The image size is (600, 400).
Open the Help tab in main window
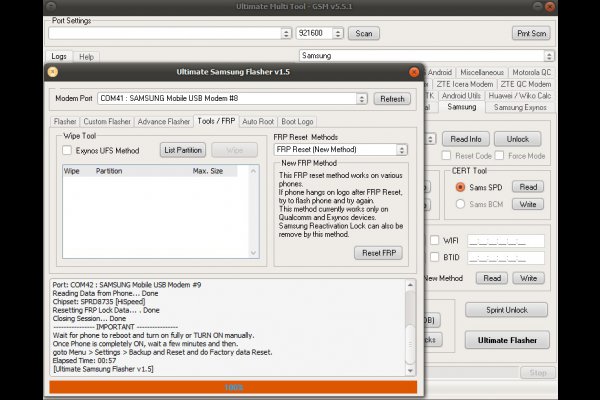point(86,57)
